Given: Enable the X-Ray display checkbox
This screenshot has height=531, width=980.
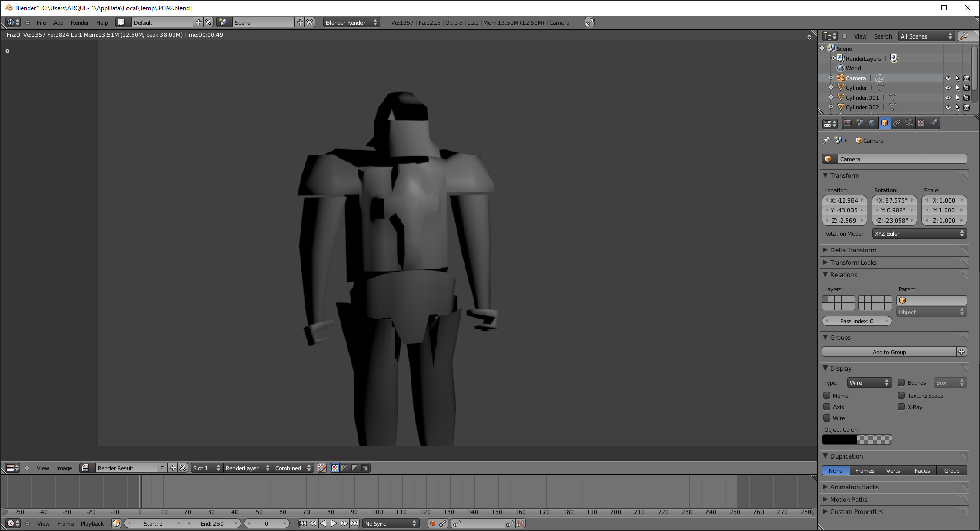Looking at the screenshot, I should tap(901, 407).
